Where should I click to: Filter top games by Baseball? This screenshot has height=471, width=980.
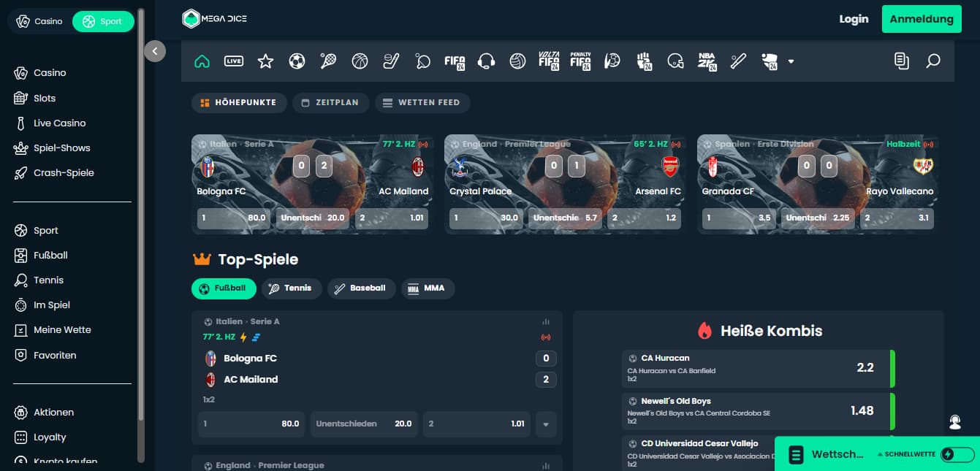[362, 288]
